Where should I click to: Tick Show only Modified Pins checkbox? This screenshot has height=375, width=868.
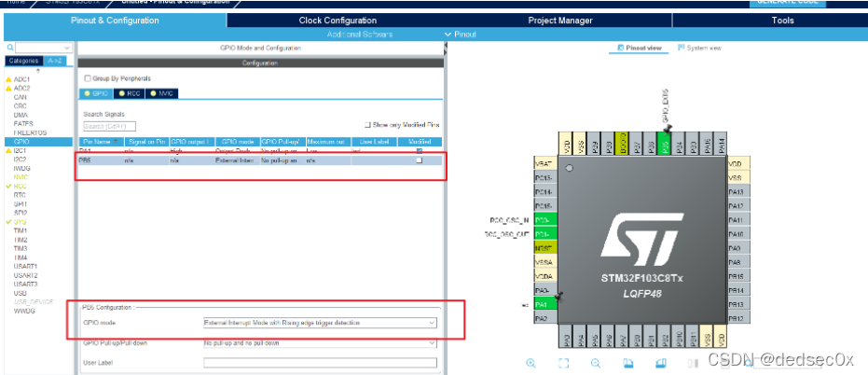tap(367, 125)
